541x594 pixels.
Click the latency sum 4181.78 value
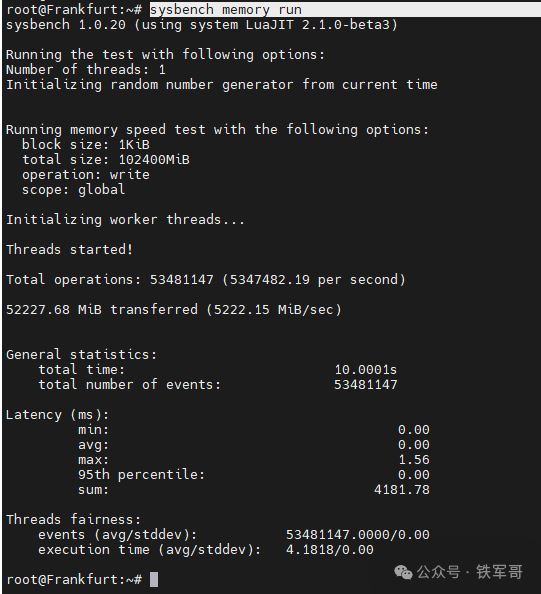(x=402, y=489)
